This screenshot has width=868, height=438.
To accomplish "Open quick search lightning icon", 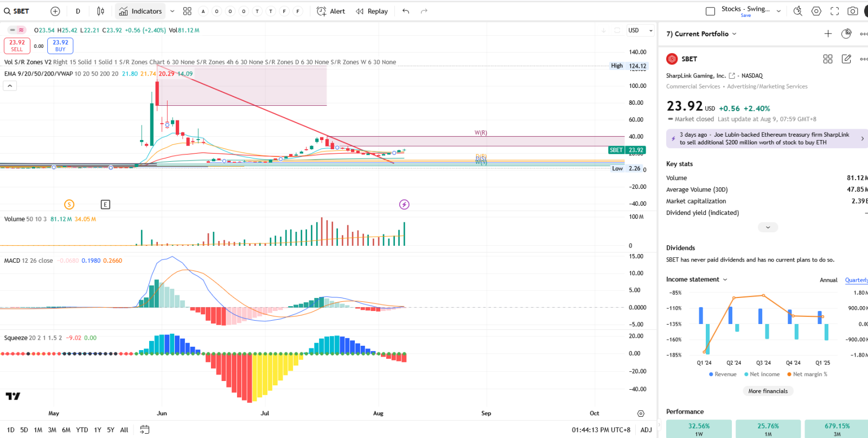I will tap(797, 11).
